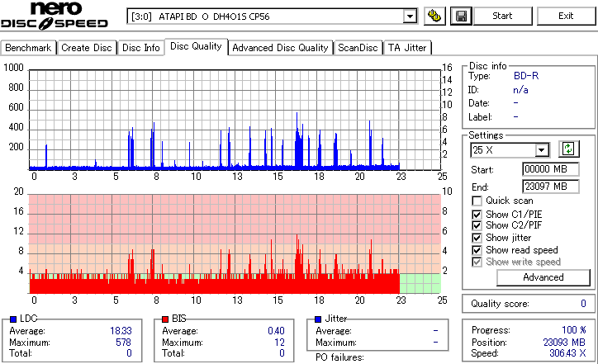Click the red BIS legend square
This screenshot has width=598, height=364.
(x=165, y=319)
